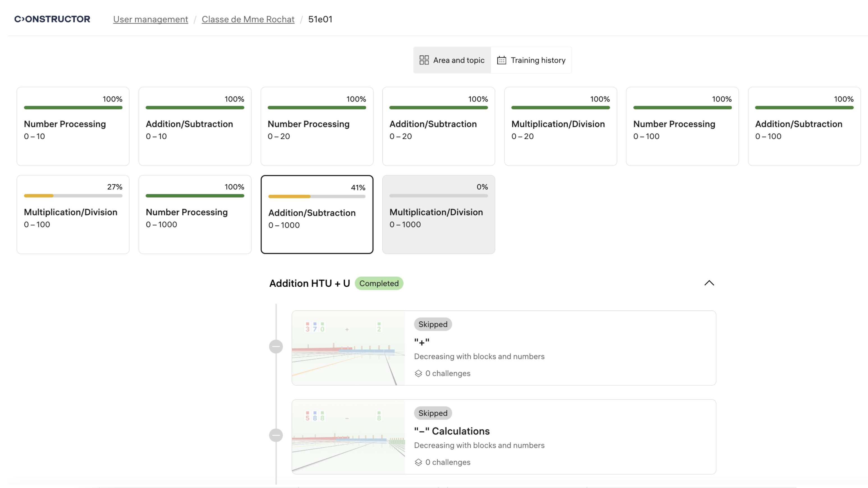Select the Area and topic tab

[x=452, y=60]
